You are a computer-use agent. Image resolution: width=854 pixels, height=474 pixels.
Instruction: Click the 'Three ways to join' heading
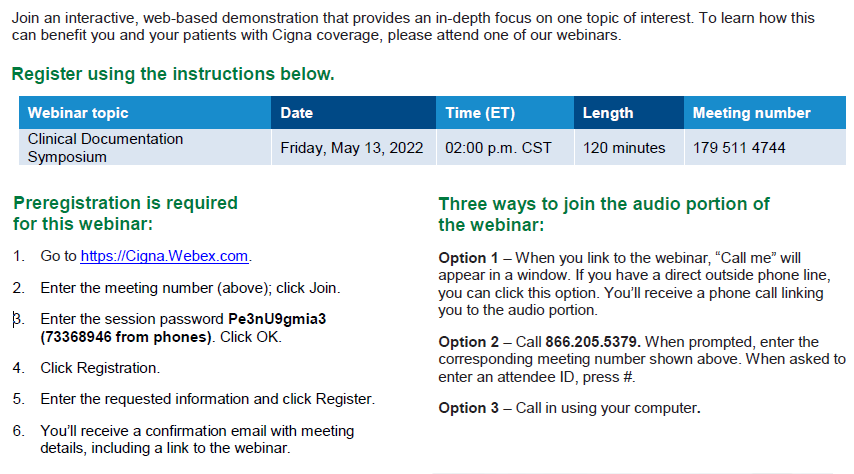(x=604, y=204)
